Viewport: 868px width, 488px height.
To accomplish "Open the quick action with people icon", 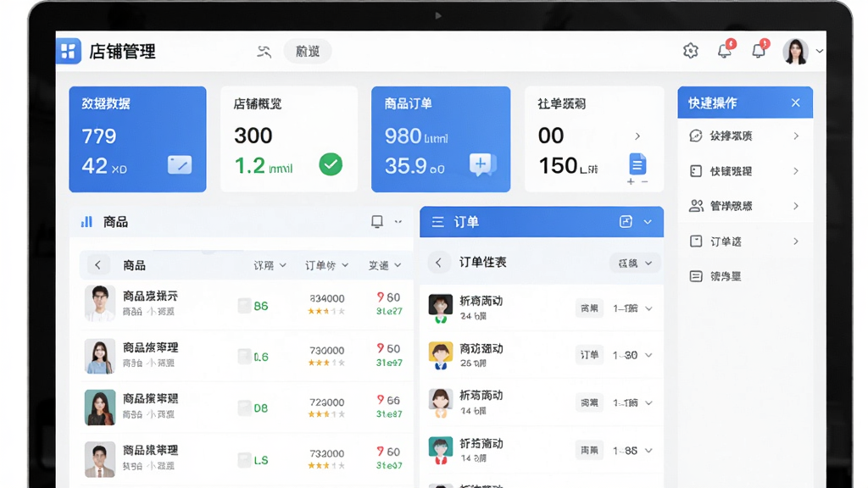I will 744,206.
